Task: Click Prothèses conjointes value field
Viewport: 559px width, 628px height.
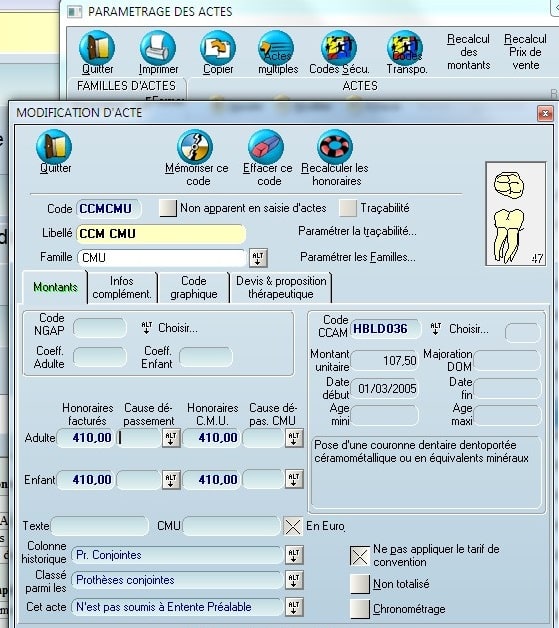Action: pos(177,580)
